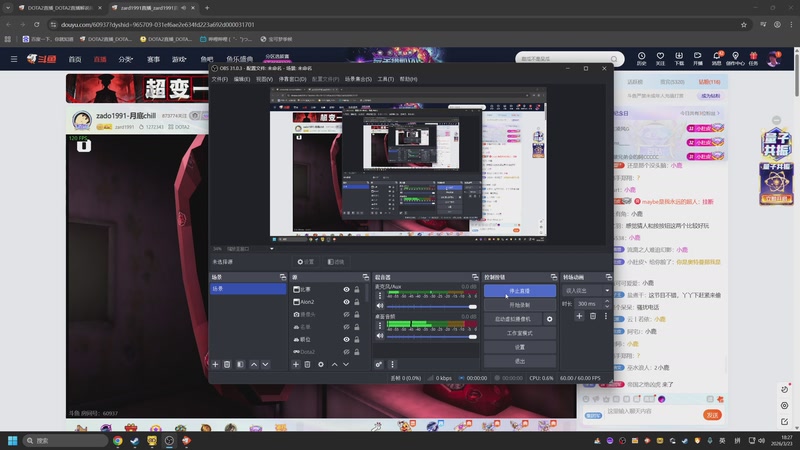The width and height of the screenshot is (800, 450).
Task: Open virtual camera settings gear icon
Action: pyautogui.click(x=549, y=319)
